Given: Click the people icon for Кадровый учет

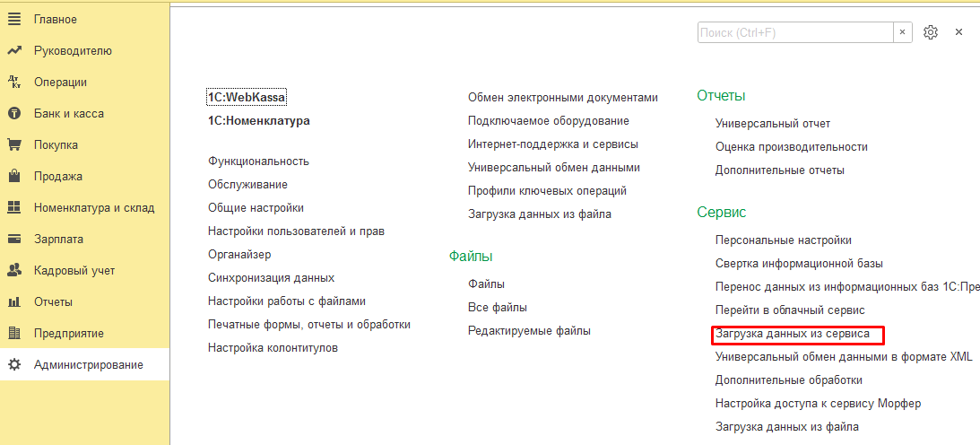Looking at the screenshot, I should [x=14, y=270].
